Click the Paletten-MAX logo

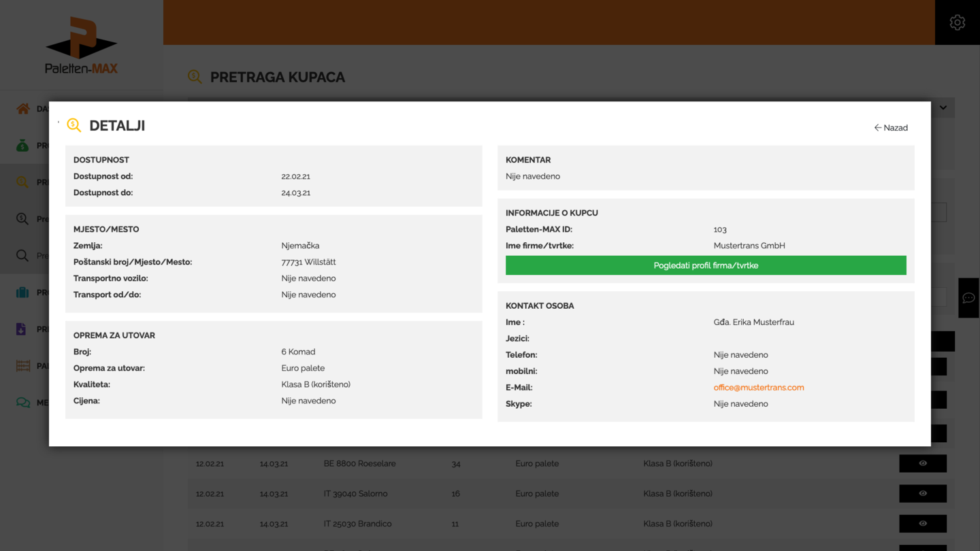point(81,45)
